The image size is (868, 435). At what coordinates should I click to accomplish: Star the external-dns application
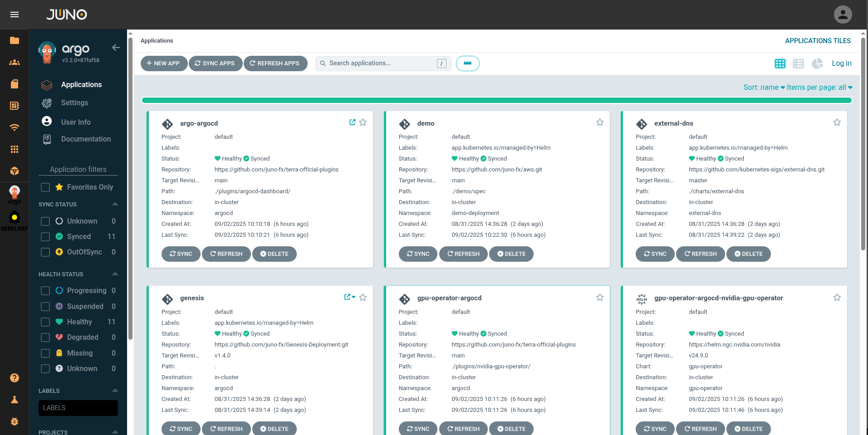click(837, 122)
